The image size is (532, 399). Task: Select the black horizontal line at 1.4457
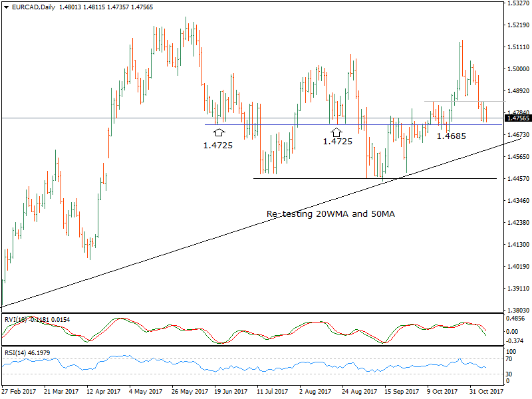(375, 178)
